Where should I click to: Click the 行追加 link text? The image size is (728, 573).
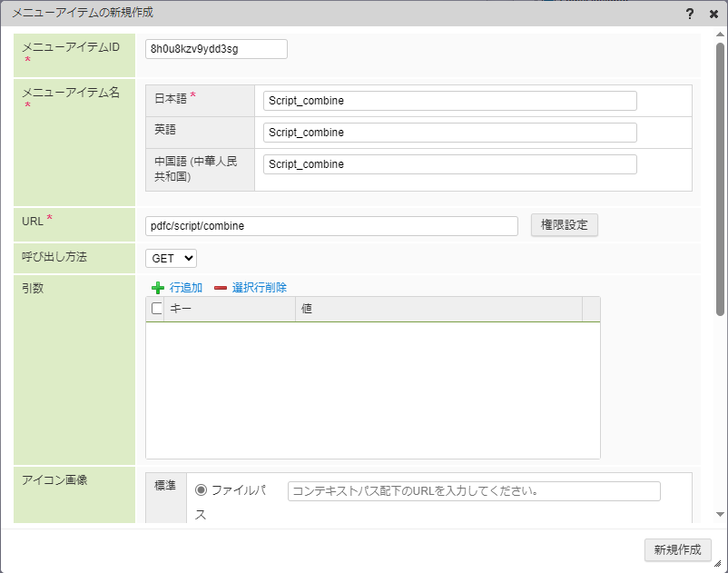[186, 288]
